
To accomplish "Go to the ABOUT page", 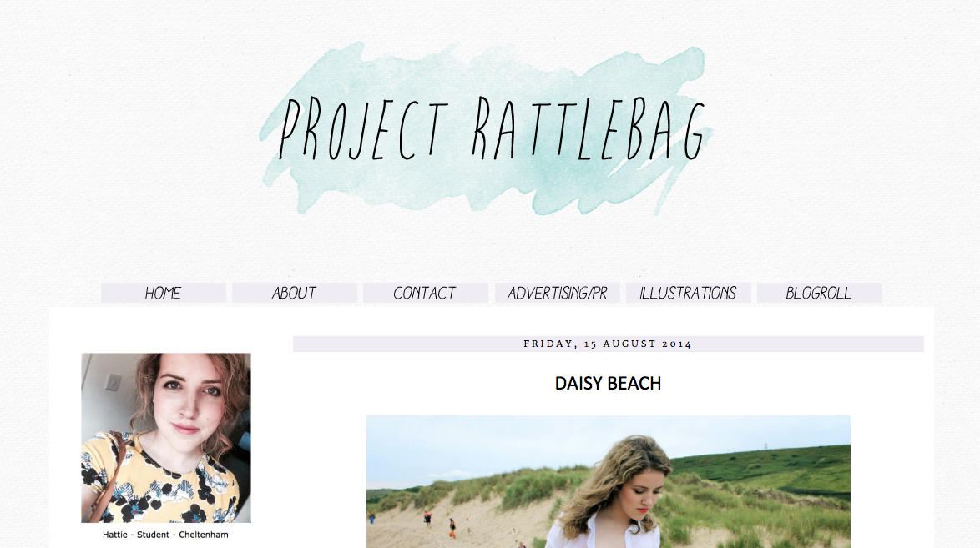I will pos(295,293).
